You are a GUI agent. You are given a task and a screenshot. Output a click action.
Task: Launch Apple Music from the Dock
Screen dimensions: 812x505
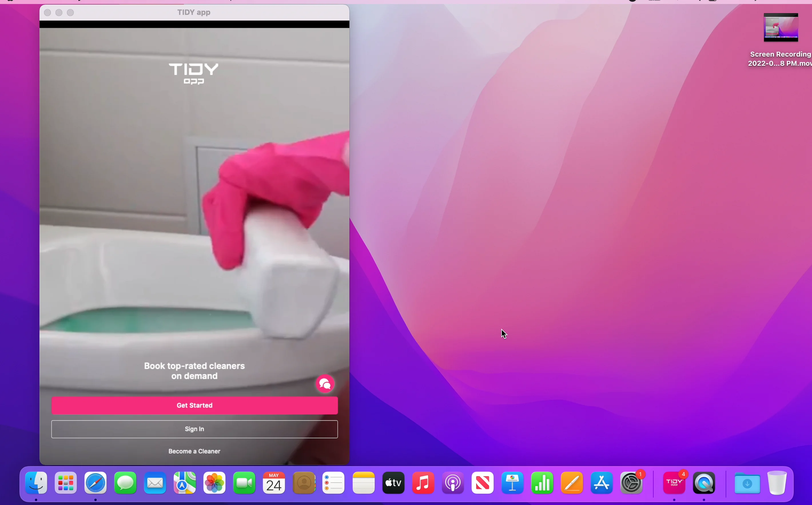[x=423, y=483]
